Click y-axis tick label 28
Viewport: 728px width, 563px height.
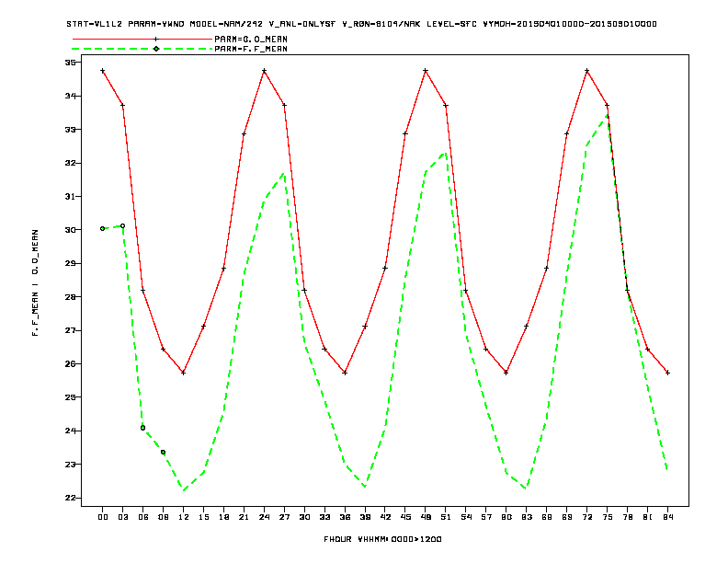[x=70, y=297]
